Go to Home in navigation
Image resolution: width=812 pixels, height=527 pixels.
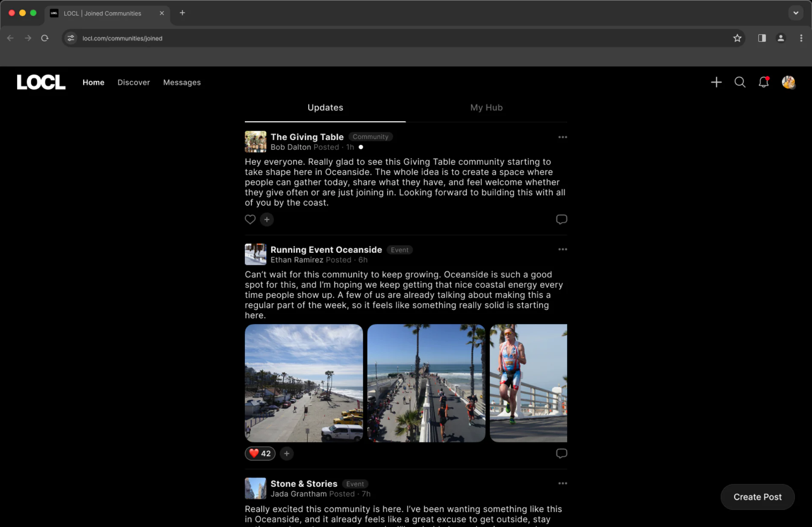tap(93, 82)
